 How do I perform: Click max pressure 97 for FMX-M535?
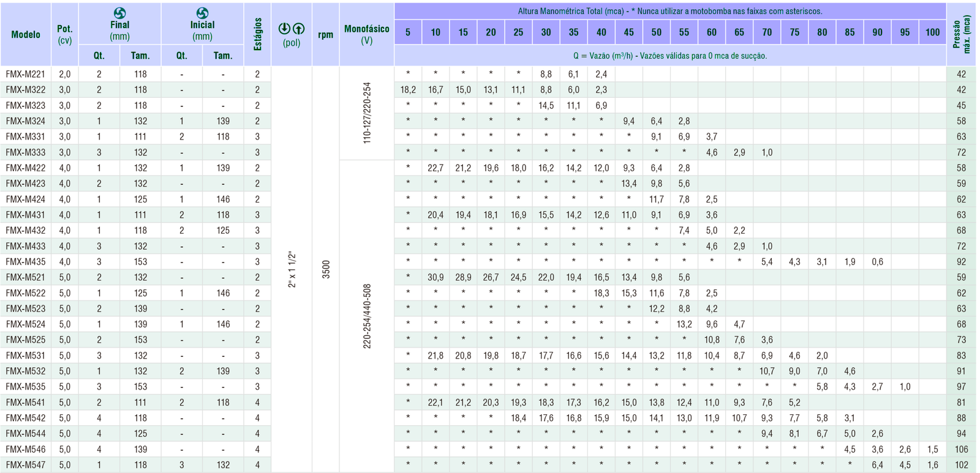[962, 387]
